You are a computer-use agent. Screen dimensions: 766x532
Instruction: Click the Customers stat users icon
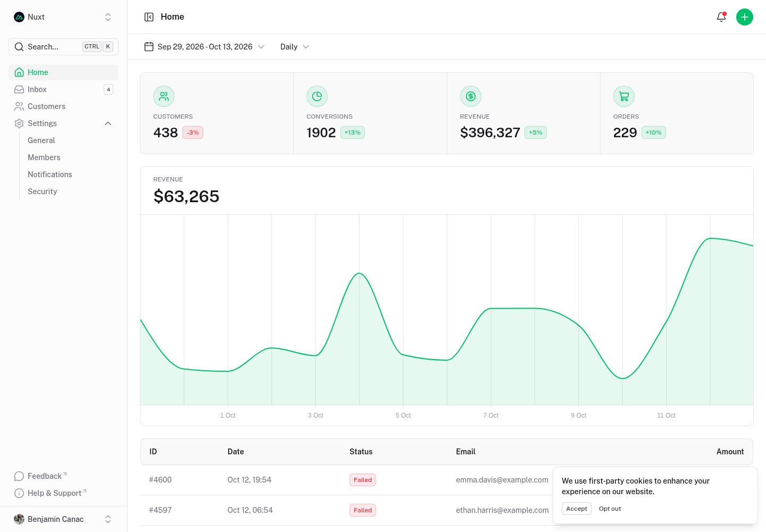click(164, 96)
